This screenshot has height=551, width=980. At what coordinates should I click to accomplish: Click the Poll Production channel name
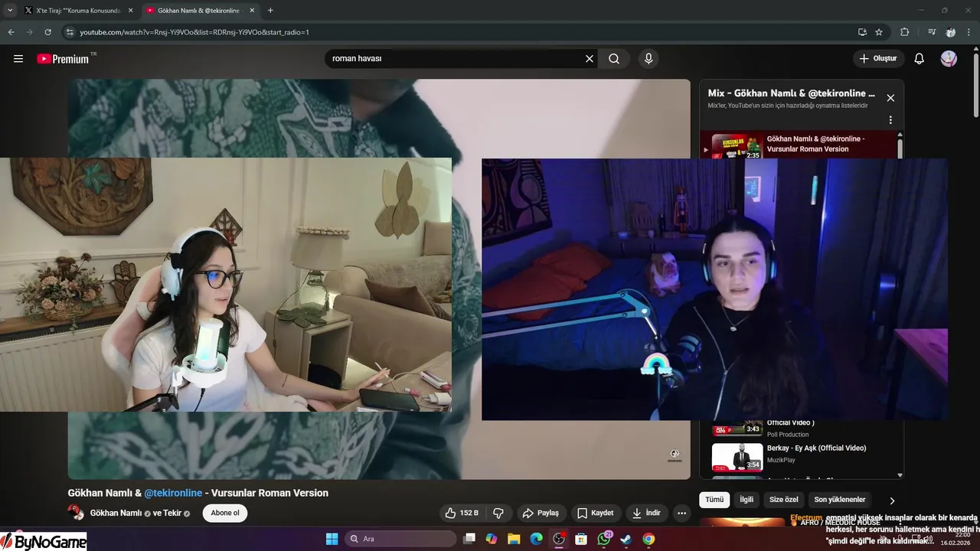[x=788, y=435]
